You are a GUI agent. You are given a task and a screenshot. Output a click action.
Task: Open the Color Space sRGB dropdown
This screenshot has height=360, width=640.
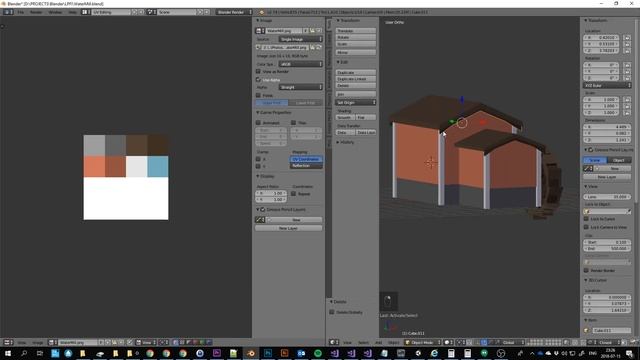point(301,64)
